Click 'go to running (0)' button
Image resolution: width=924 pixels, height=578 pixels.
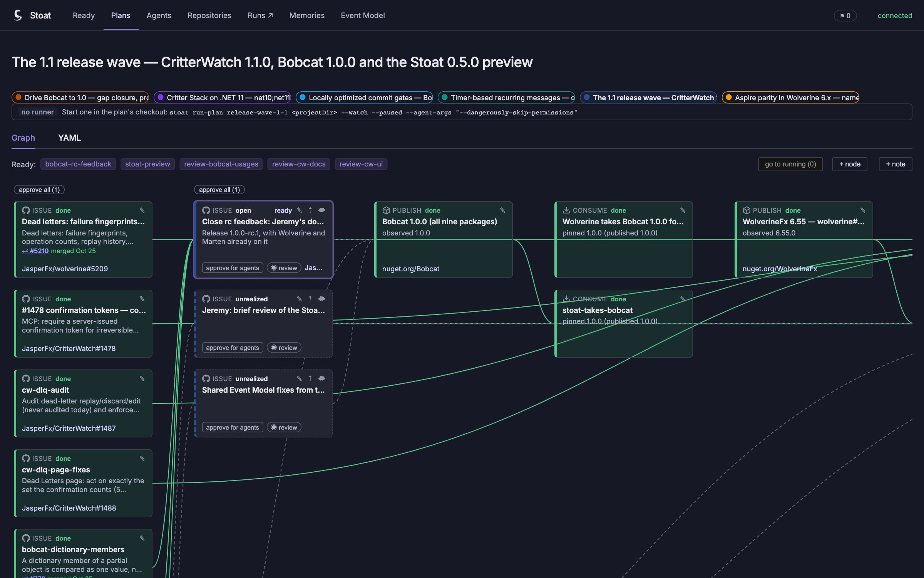[x=790, y=164]
